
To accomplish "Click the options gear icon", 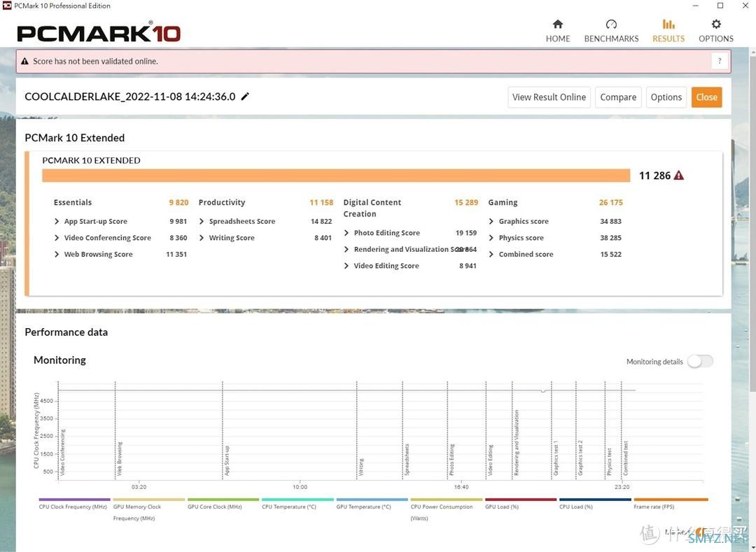I will click(716, 24).
